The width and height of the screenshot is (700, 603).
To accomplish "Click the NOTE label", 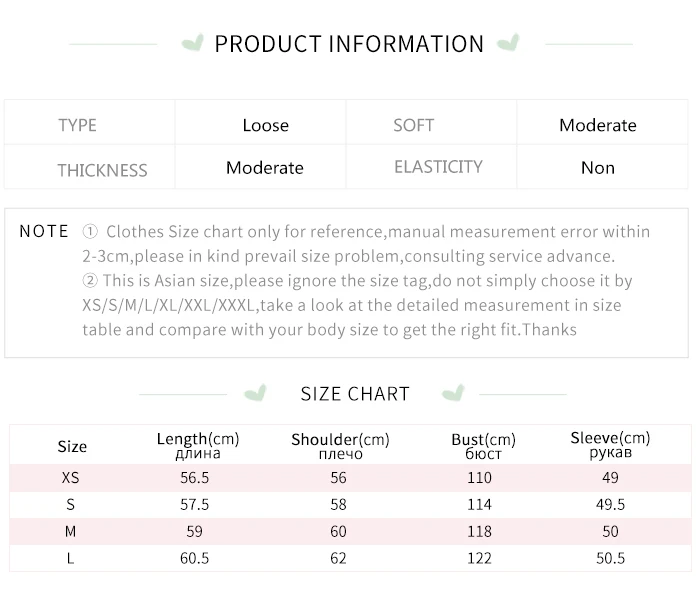I will point(44,231).
